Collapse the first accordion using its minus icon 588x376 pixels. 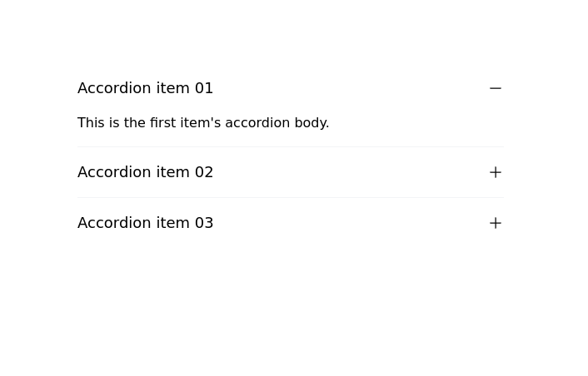(x=495, y=88)
